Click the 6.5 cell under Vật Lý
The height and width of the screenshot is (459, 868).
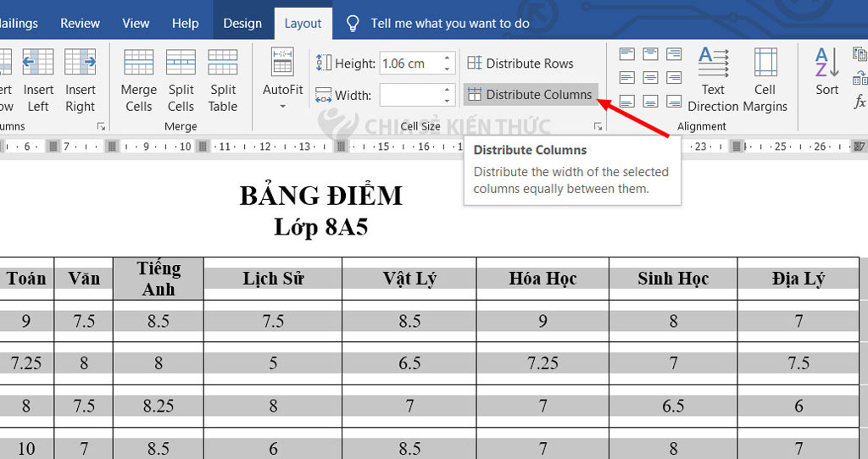[x=409, y=363]
